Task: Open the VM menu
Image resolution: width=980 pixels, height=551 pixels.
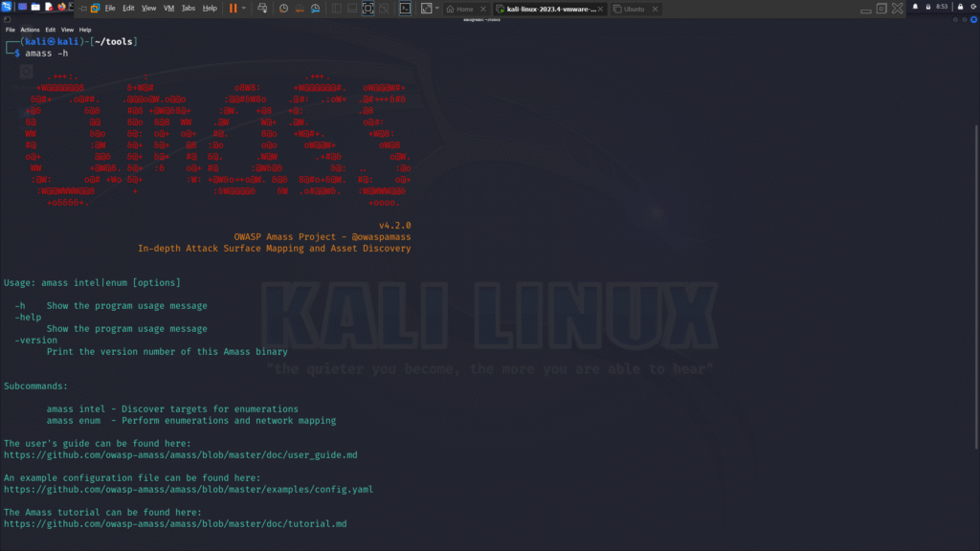Action: click(x=168, y=8)
